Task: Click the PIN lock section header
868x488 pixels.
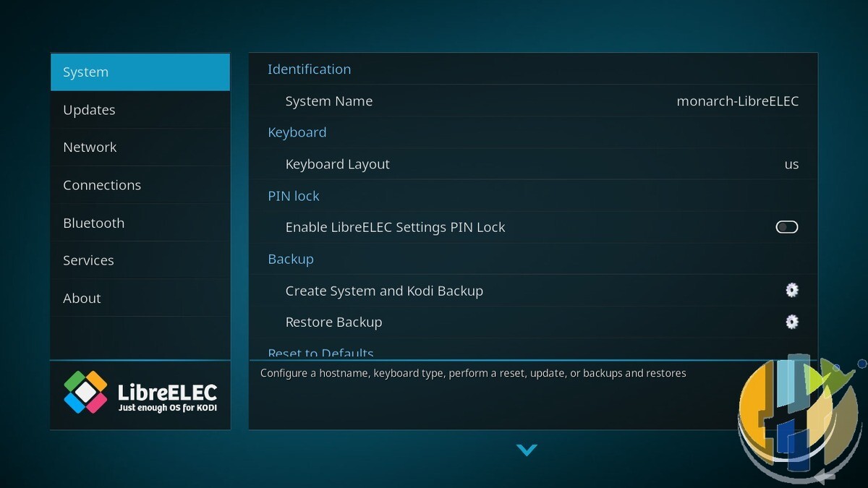Action: pyautogui.click(x=293, y=196)
